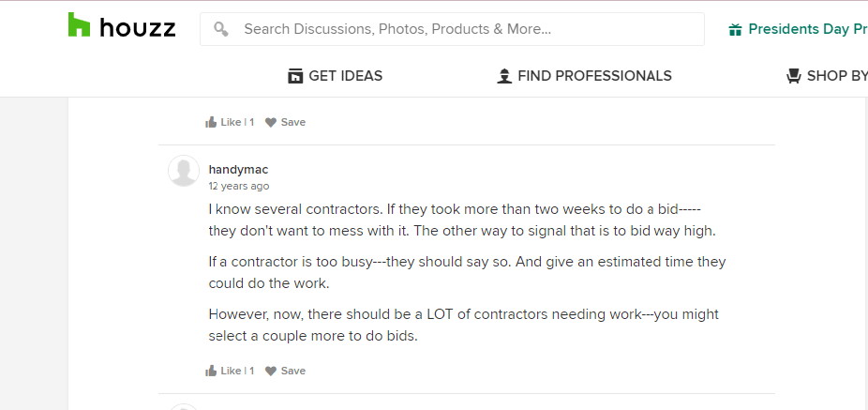
Task: Click thumbs-up icon above handymac's comment
Action: click(211, 122)
